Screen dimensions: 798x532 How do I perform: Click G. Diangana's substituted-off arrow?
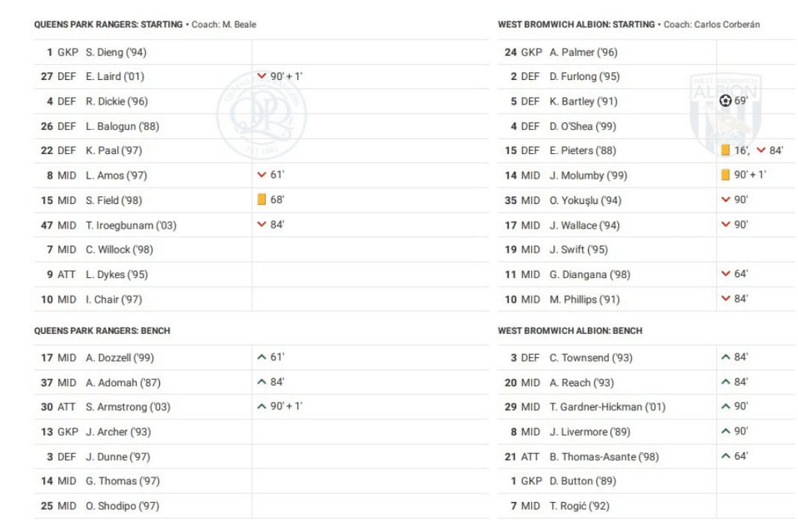pyautogui.click(x=726, y=274)
